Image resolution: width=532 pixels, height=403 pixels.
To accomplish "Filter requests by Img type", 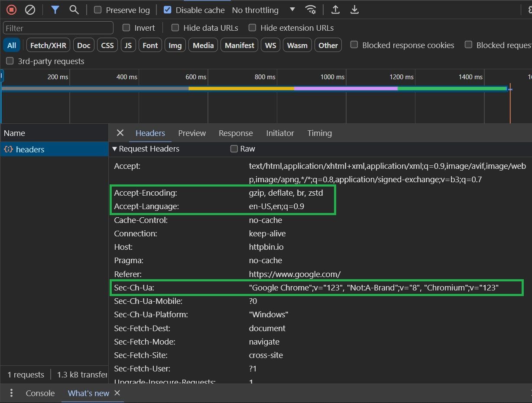I will (175, 45).
